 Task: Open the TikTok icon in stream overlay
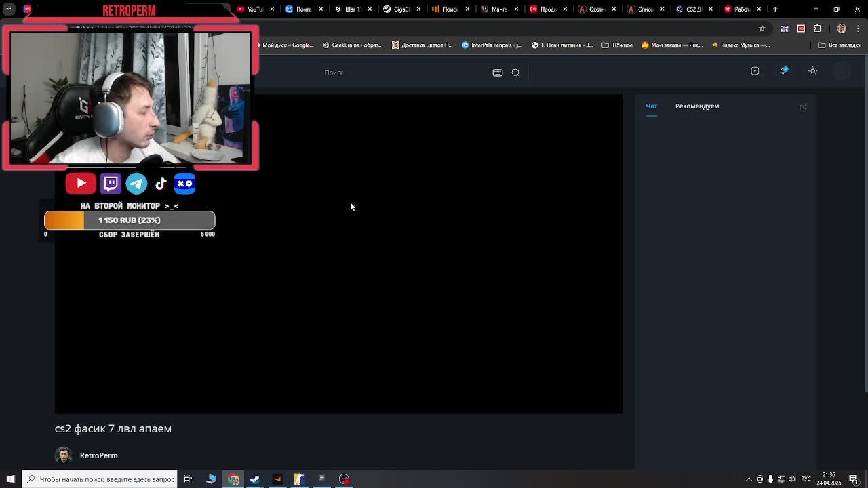[x=161, y=183]
